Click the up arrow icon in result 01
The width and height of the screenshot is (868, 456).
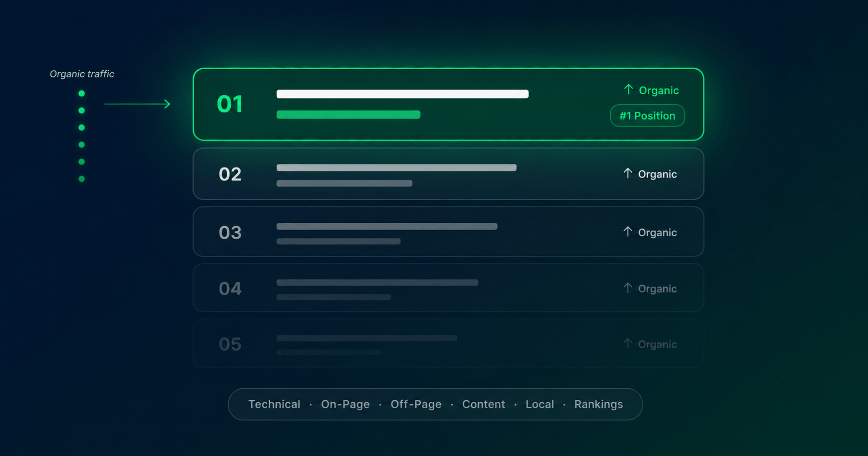click(x=628, y=89)
